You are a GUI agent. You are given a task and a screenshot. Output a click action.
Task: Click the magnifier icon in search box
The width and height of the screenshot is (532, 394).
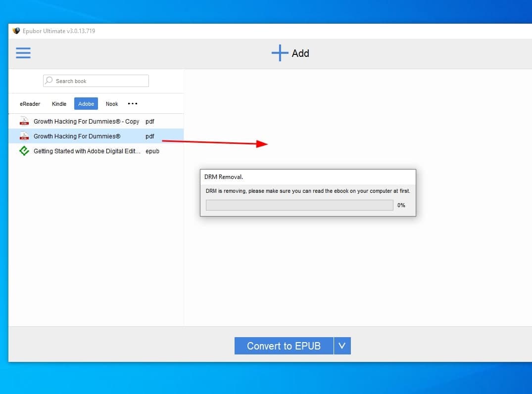49,81
